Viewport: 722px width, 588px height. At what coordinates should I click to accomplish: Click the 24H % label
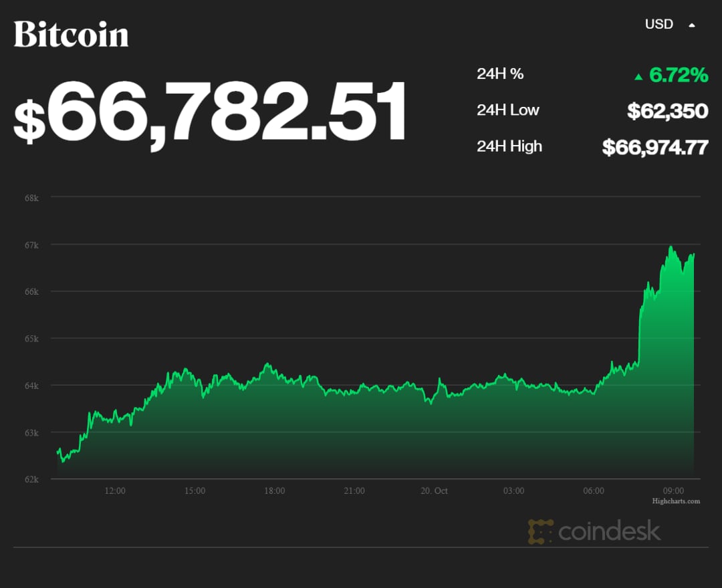point(500,74)
